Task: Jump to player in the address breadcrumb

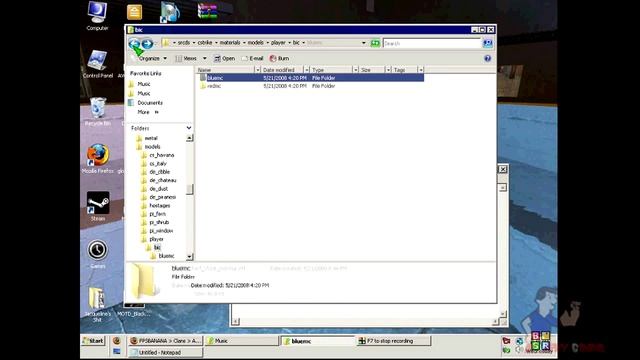Action: point(278,42)
